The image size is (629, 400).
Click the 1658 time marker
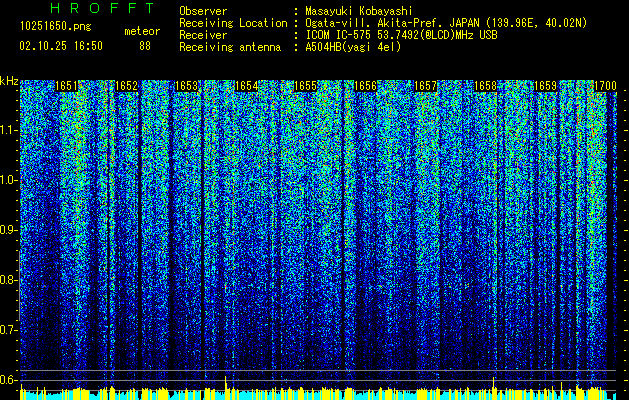[485, 86]
